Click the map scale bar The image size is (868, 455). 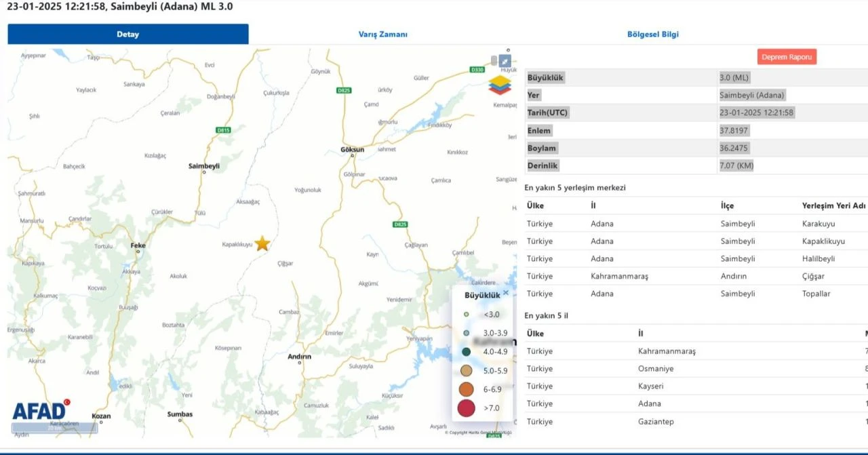click(54, 428)
